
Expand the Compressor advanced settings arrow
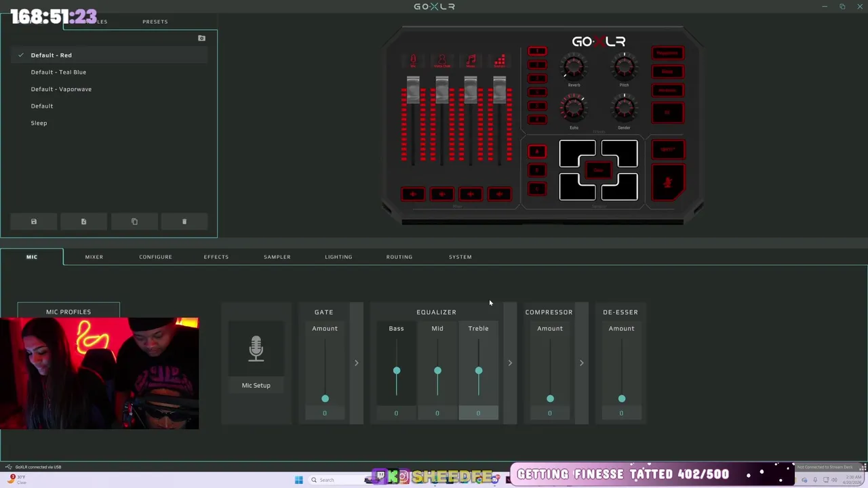(x=581, y=363)
